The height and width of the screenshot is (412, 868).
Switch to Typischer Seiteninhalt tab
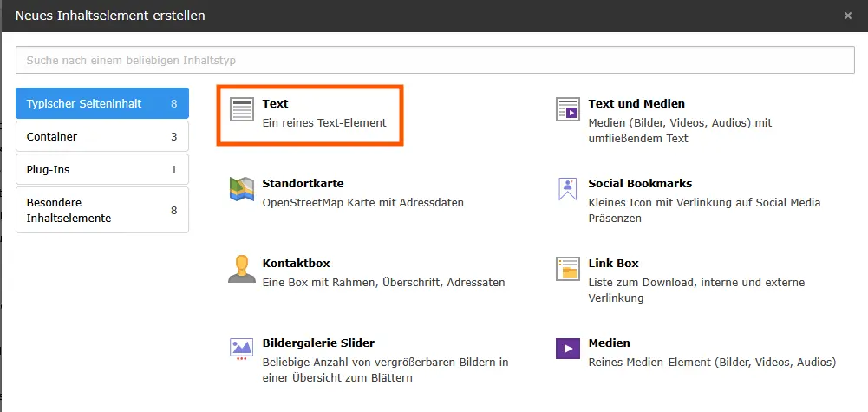click(101, 104)
